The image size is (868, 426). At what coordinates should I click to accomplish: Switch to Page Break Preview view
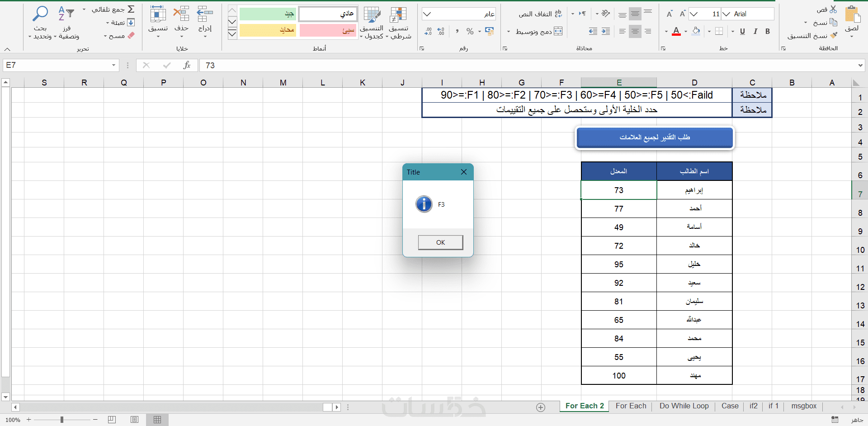pos(112,420)
